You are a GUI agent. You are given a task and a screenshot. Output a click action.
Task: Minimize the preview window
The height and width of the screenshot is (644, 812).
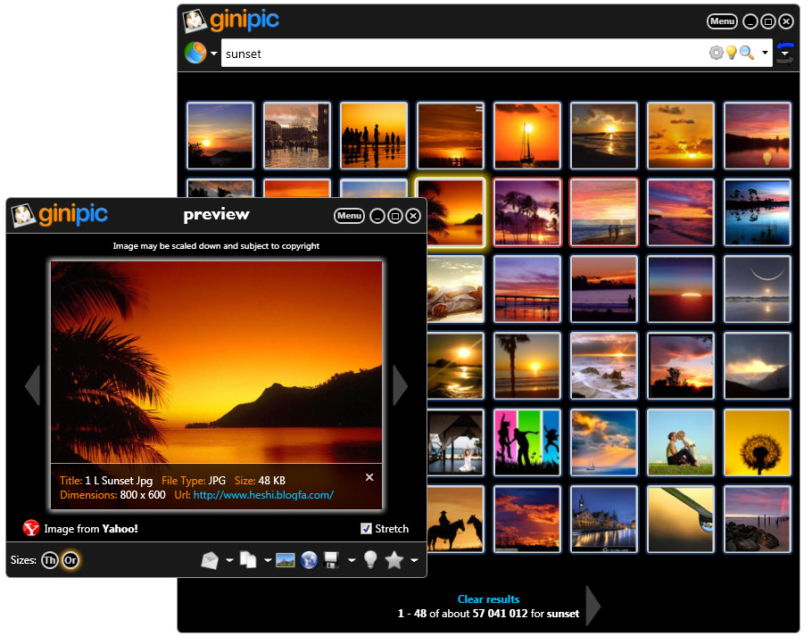pyautogui.click(x=377, y=216)
